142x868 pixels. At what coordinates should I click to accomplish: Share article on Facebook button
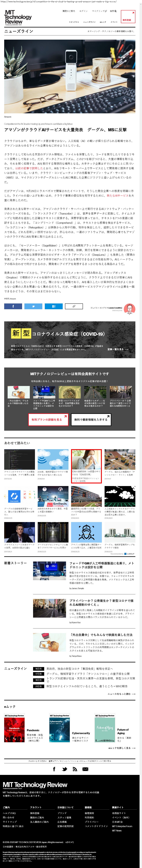pos(13,306)
